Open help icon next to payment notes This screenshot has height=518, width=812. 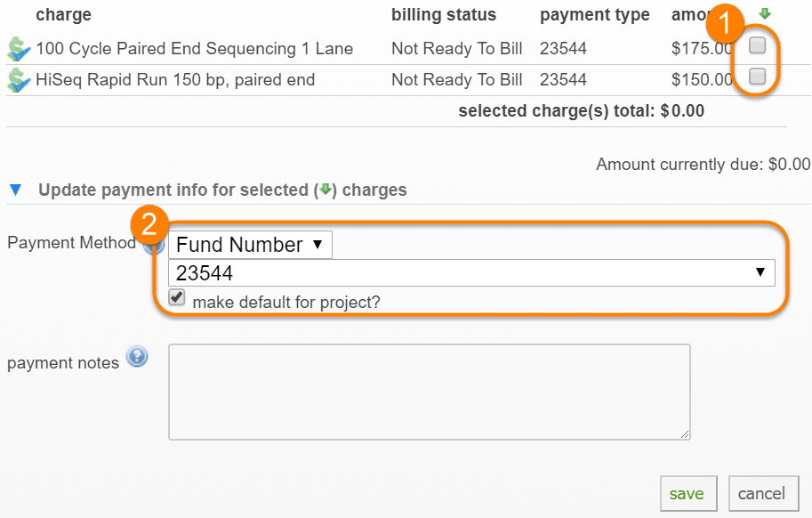(136, 358)
